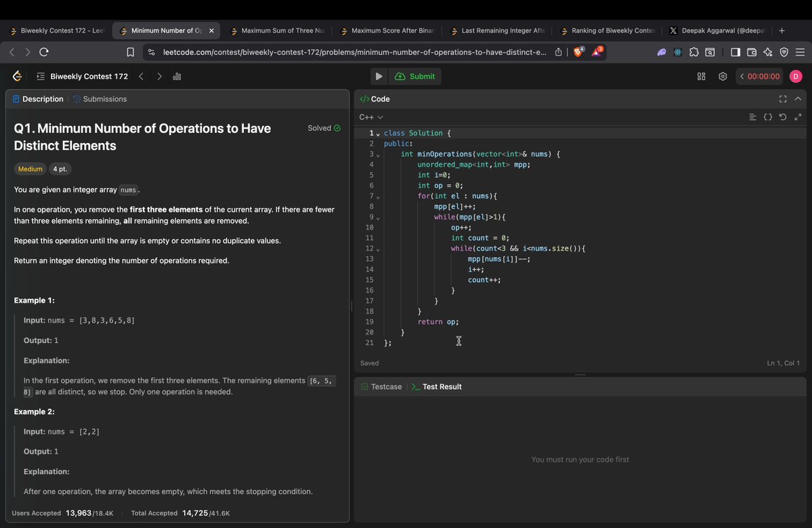Collapse the Code panel chevron
Image resolution: width=812 pixels, height=528 pixels.
tap(798, 99)
